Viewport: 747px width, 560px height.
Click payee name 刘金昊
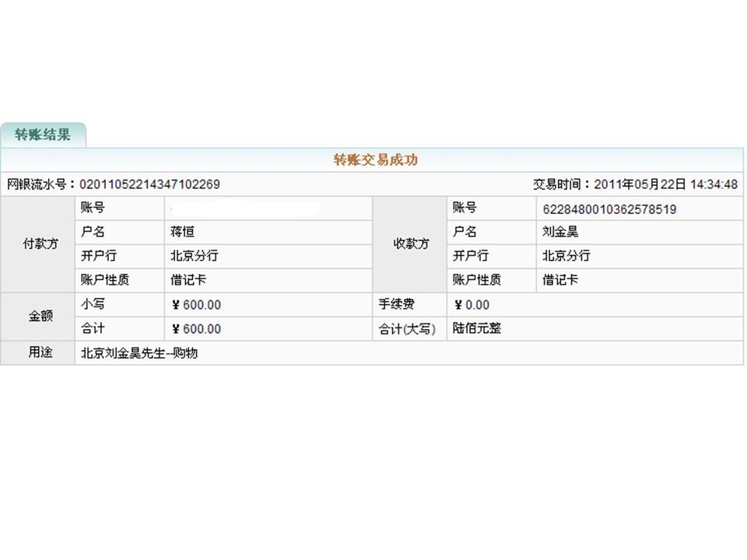pos(560,232)
